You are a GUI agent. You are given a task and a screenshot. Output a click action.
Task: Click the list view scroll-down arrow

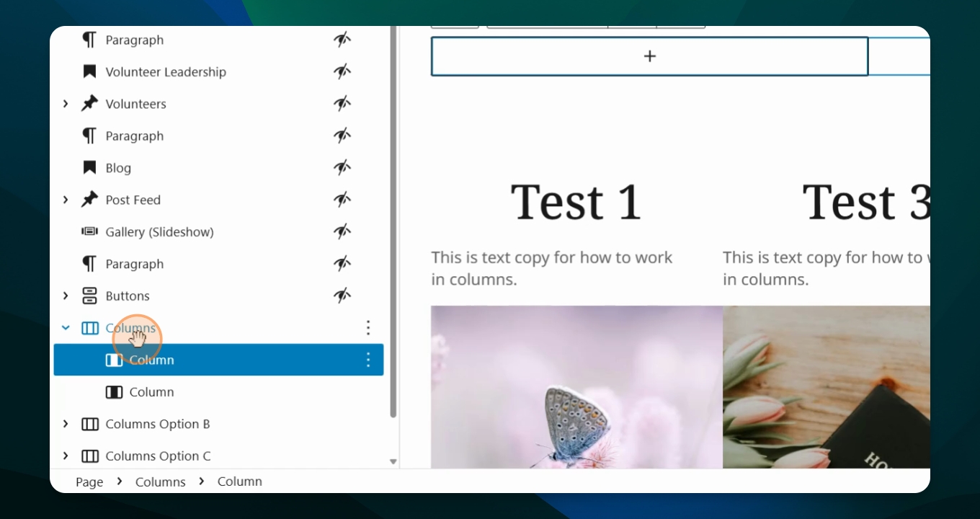click(x=393, y=461)
